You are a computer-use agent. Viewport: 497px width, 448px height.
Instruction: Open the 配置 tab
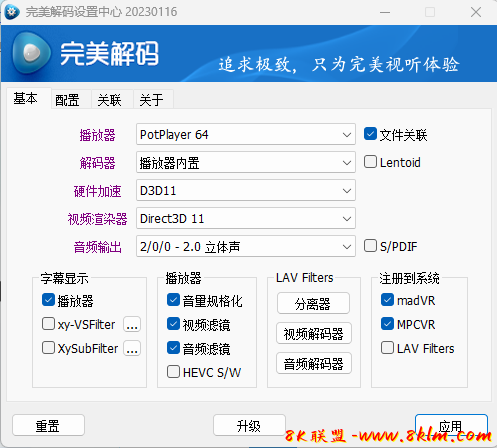[68, 100]
